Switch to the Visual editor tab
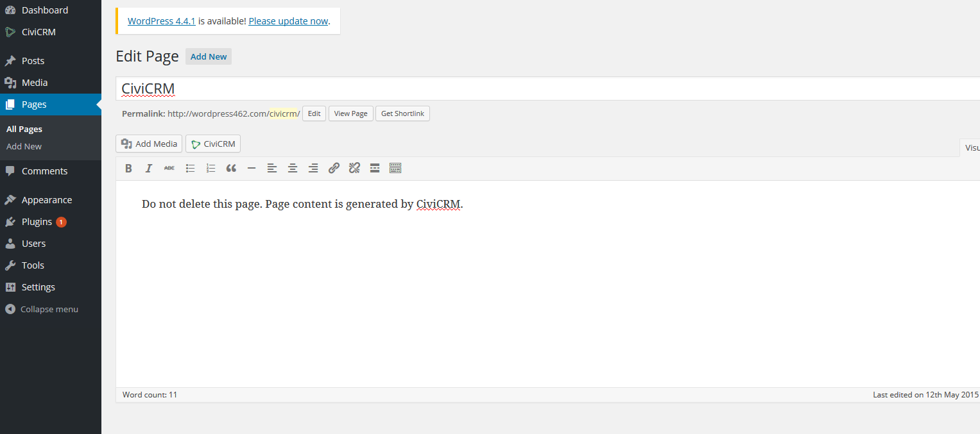 [x=970, y=147]
